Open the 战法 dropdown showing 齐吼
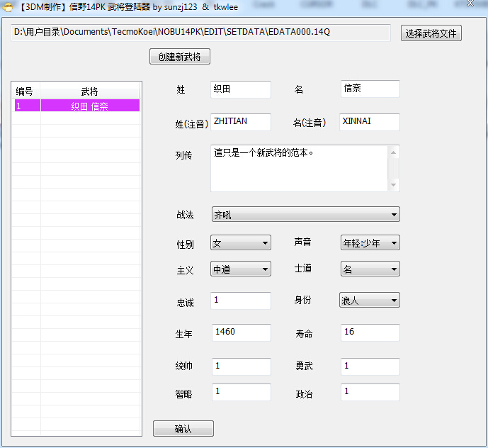The width and height of the screenshot is (488, 448). click(x=306, y=214)
